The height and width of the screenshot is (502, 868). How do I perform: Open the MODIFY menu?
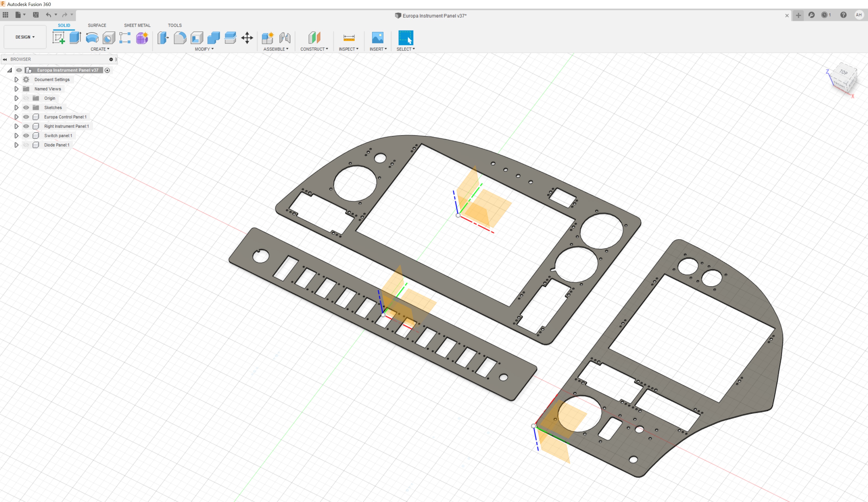pos(204,49)
